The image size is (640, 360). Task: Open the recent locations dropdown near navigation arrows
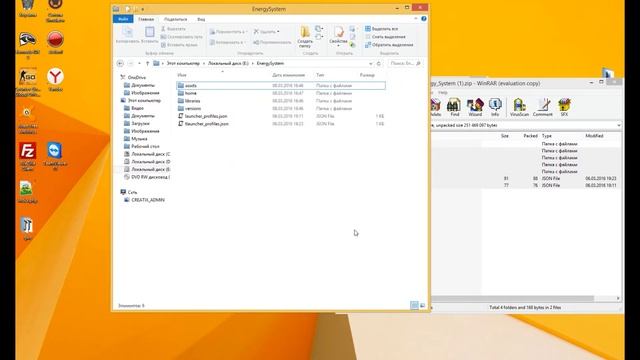(139, 64)
